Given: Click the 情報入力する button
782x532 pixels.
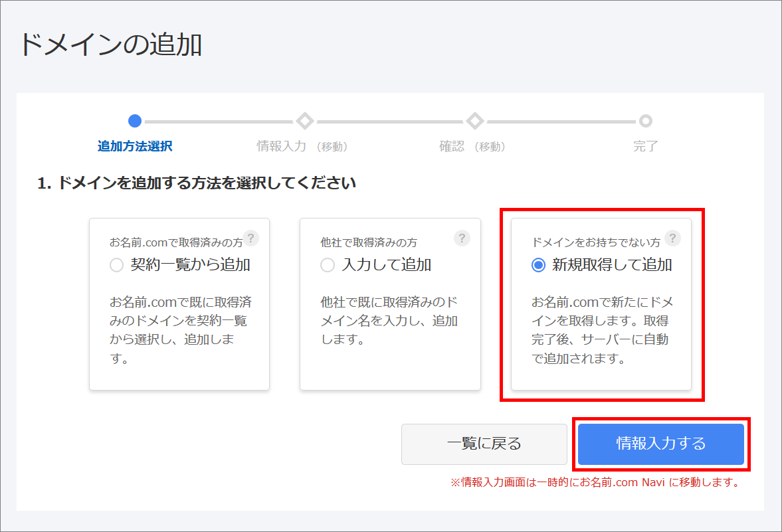Looking at the screenshot, I should tap(661, 444).
